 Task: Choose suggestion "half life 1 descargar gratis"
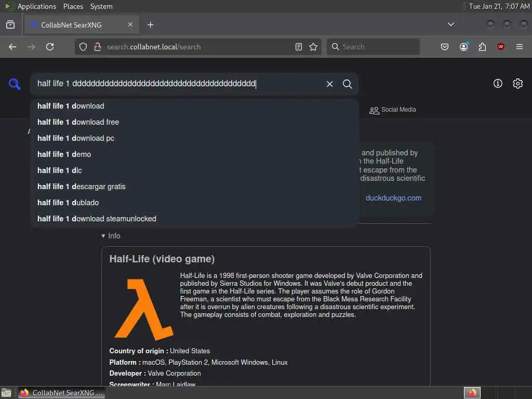click(194, 187)
